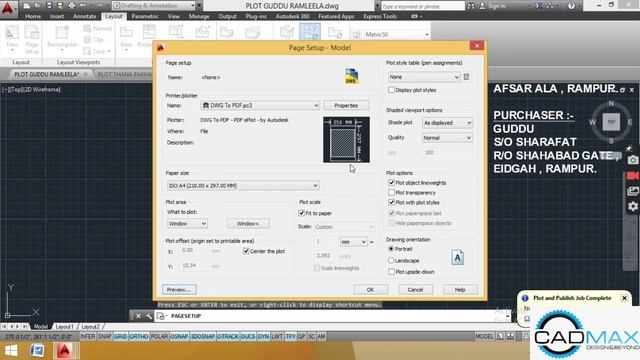Toggle ORTHO mode in status bar
Viewport: 640px width, 360px height.
pyautogui.click(x=138, y=336)
